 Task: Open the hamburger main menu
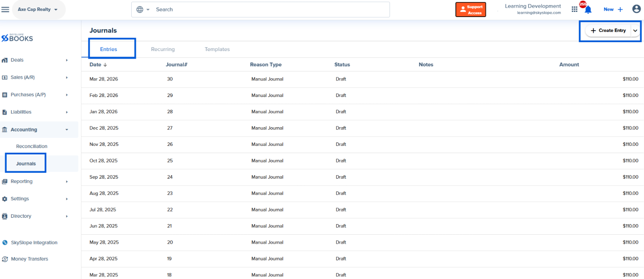pos(6,9)
